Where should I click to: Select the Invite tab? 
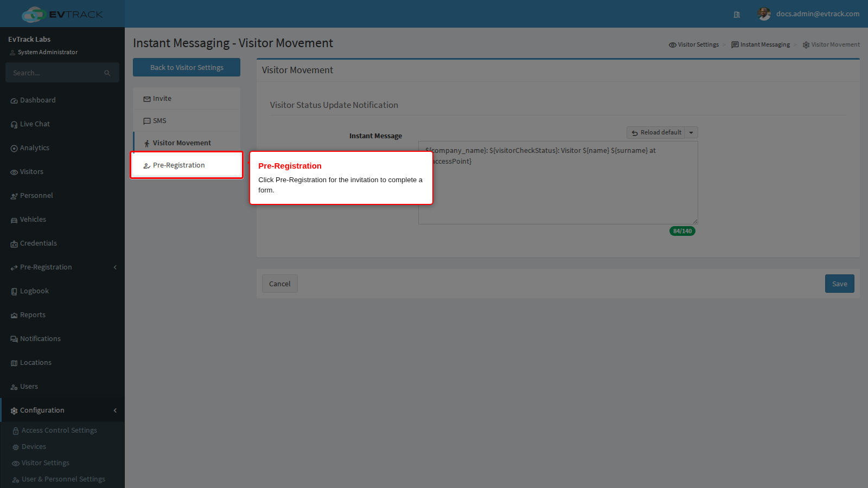point(187,99)
